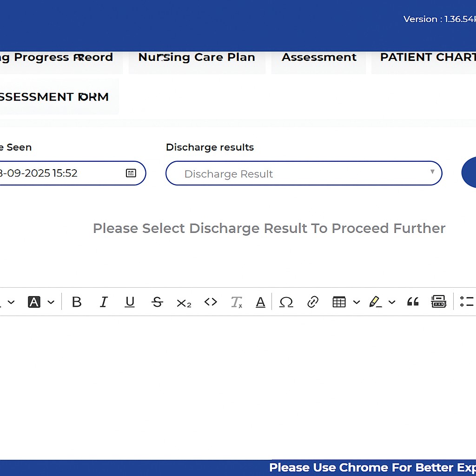Expand the font background color dropdown arrow
Viewport: 476px width, 476px height.
point(51,302)
